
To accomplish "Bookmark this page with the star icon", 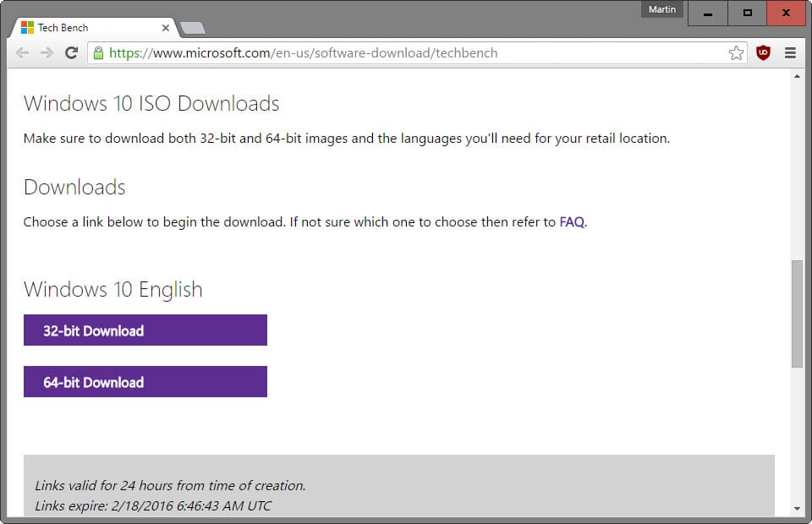I will (x=737, y=52).
